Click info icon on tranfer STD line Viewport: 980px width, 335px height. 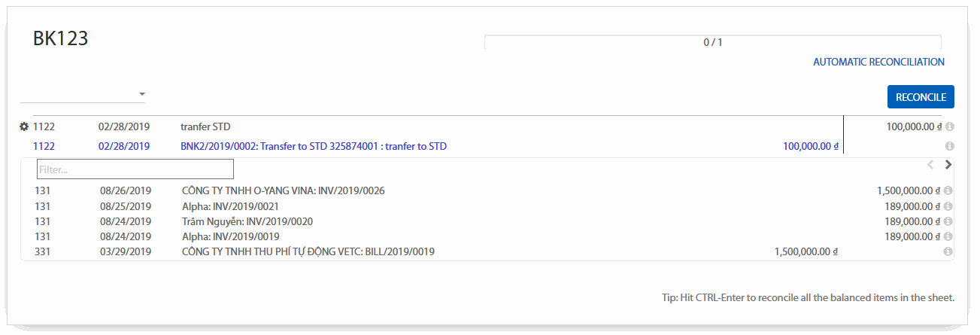[x=949, y=127]
